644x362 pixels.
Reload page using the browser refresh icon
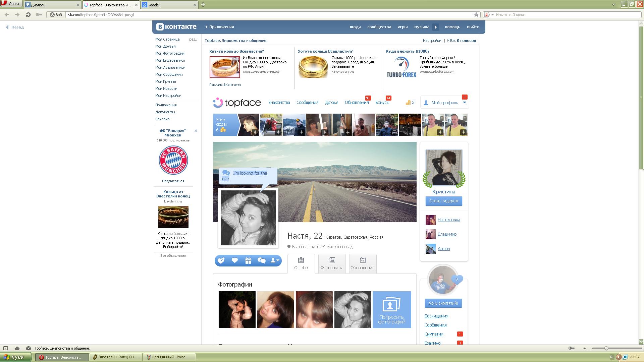pos(28,14)
